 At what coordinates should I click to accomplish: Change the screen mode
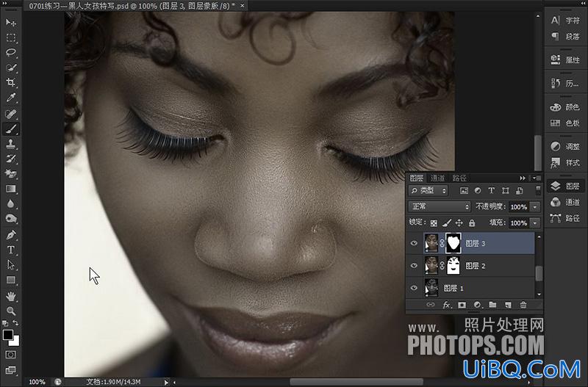coord(10,370)
